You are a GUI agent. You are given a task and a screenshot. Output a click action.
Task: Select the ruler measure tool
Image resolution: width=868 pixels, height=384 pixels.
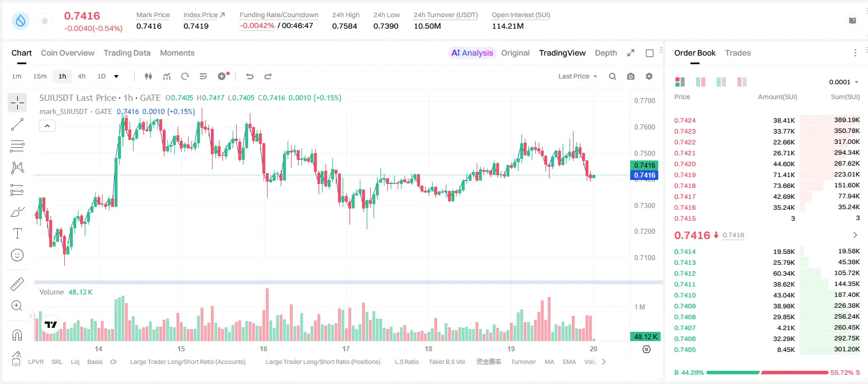[17, 284]
